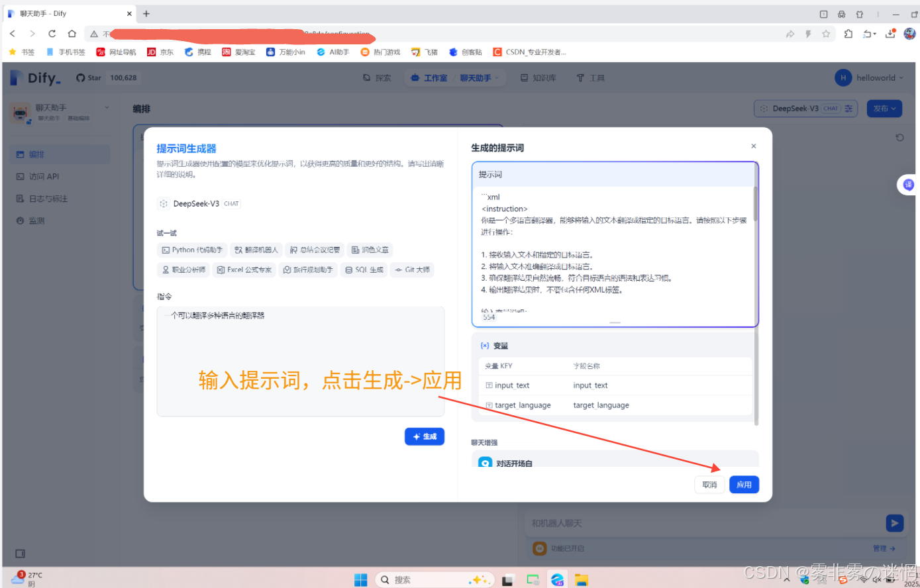Expand the 聊天助手 app switcher in navbar
920x588 pixels.
(x=480, y=77)
